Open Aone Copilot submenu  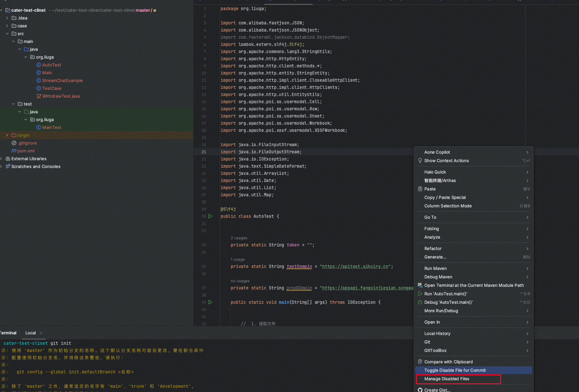click(474, 152)
